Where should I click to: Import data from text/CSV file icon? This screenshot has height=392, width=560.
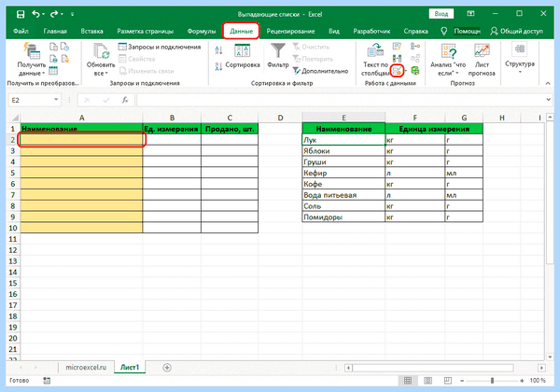point(53,47)
